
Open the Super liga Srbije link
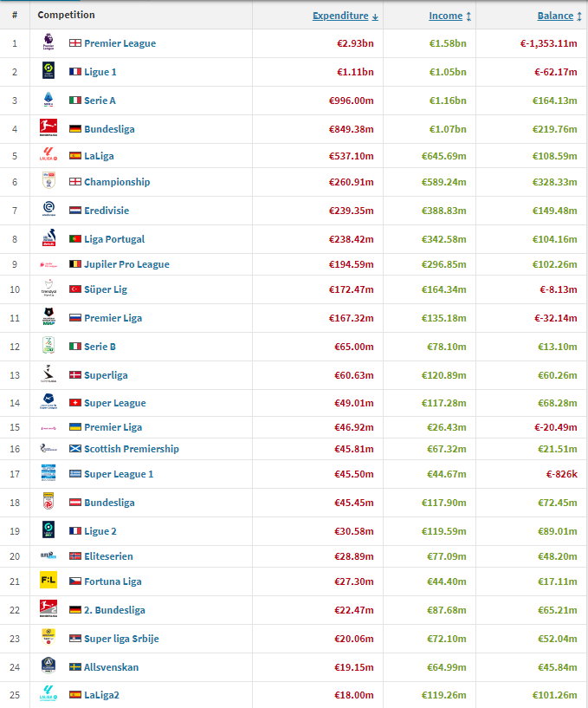point(121,639)
